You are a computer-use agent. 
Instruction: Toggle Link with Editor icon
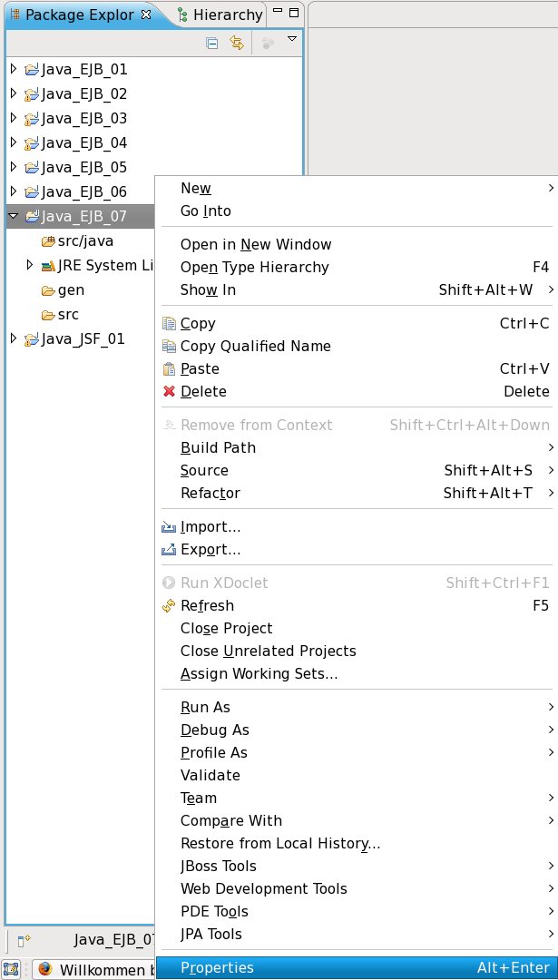click(237, 43)
